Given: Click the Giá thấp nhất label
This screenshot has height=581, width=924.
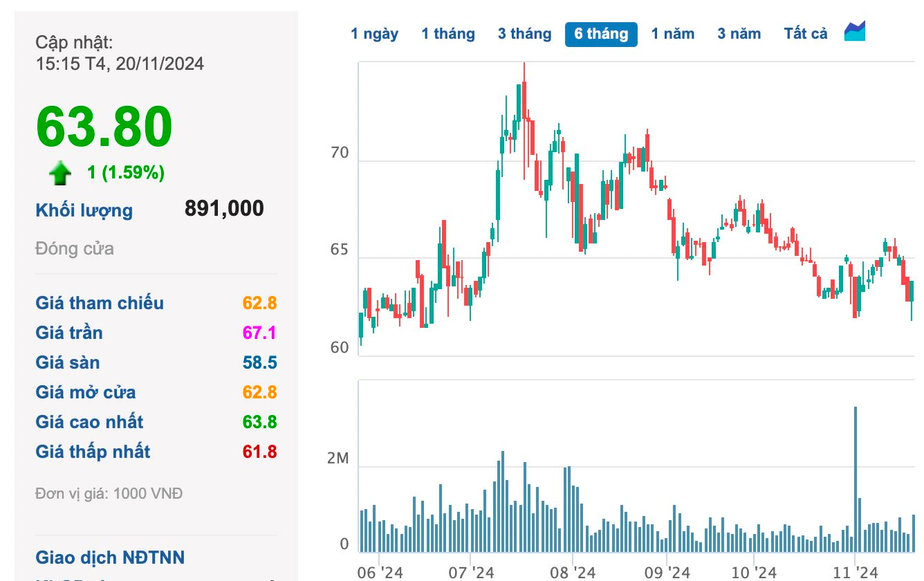Looking at the screenshot, I should (x=93, y=452).
